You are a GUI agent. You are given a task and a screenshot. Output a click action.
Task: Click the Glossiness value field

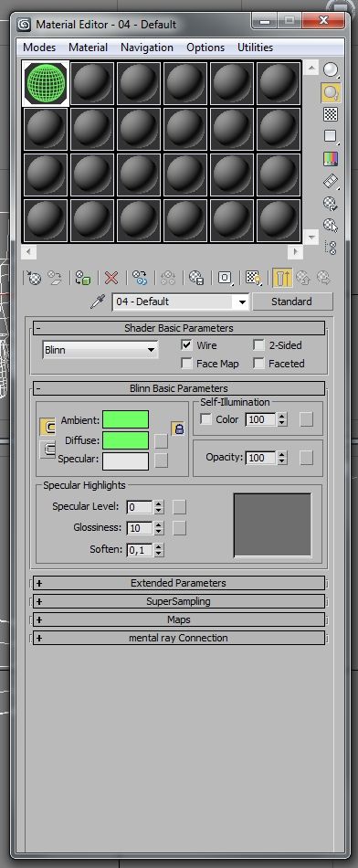140,528
